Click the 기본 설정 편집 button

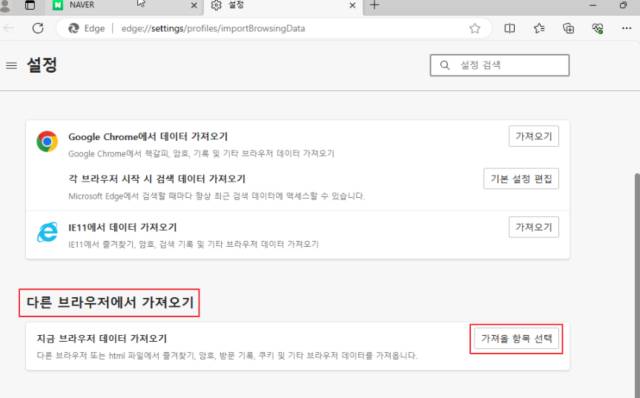521,179
